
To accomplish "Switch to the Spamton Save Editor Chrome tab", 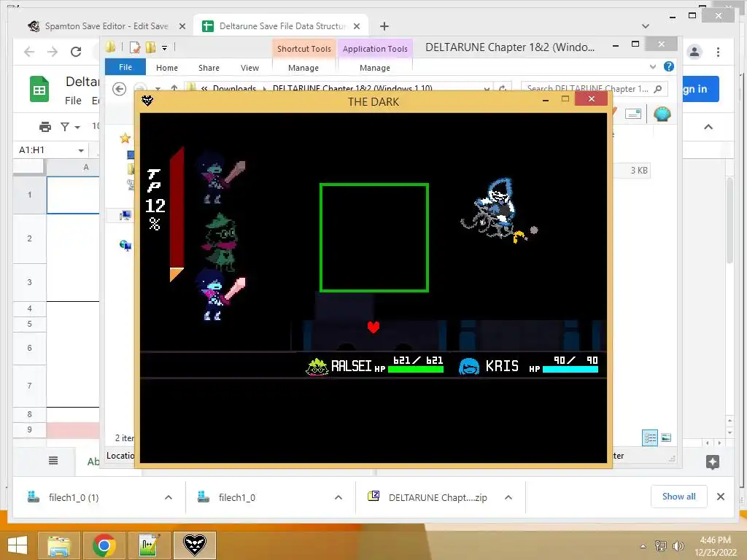I will click(x=100, y=26).
